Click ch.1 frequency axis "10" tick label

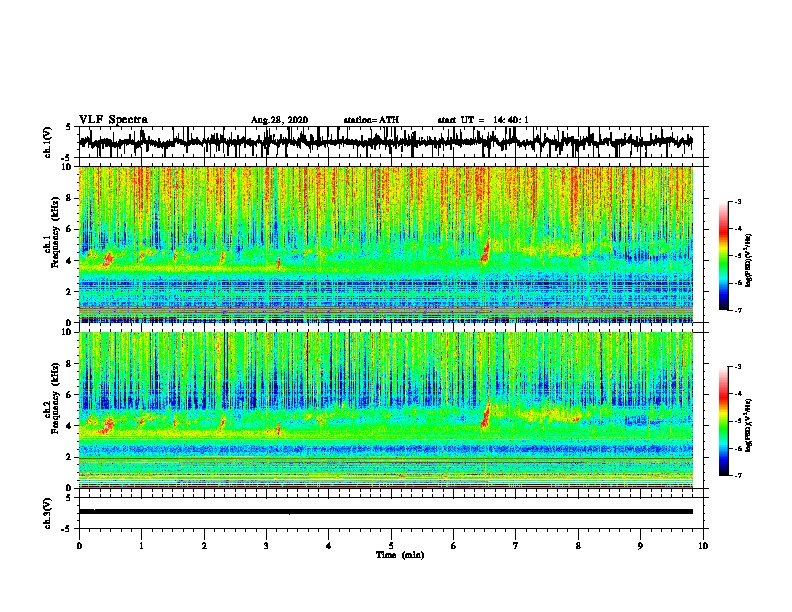tap(68, 167)
